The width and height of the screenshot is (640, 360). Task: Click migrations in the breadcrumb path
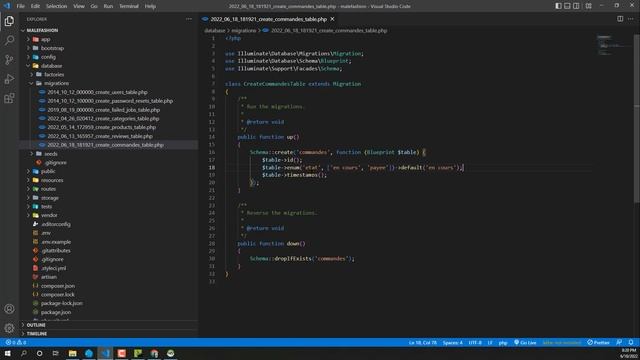click(244, 31)
